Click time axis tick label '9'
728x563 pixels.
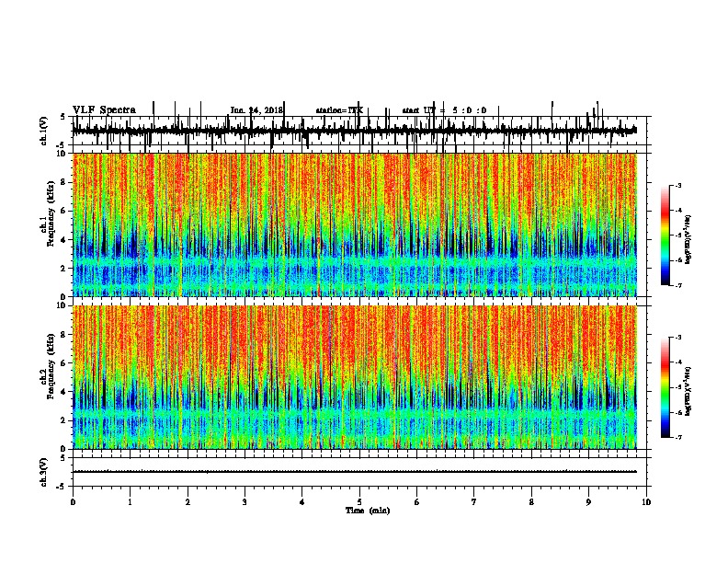tap(588, 502)
